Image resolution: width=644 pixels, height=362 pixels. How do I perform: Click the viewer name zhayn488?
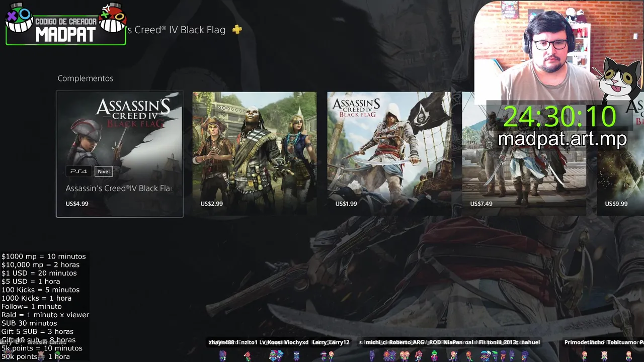[221, 342]
